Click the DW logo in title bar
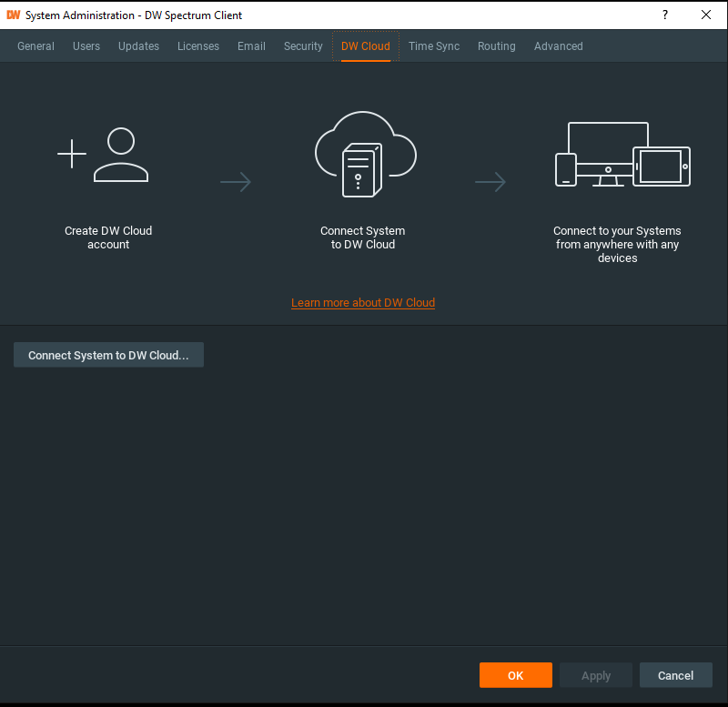Image resolution: width=728 pixels, height=707 pixels. tap(14, 15)
